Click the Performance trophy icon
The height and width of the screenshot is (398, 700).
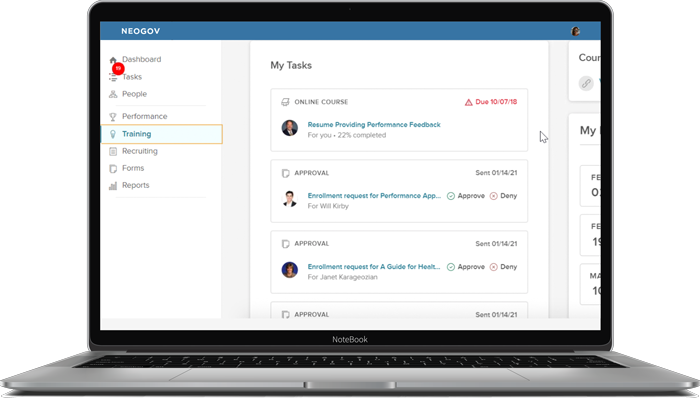(x=113, y=116)
